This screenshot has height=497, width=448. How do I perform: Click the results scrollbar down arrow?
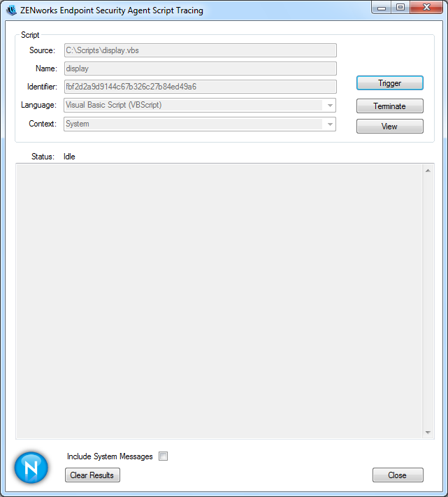coord(428,432)
